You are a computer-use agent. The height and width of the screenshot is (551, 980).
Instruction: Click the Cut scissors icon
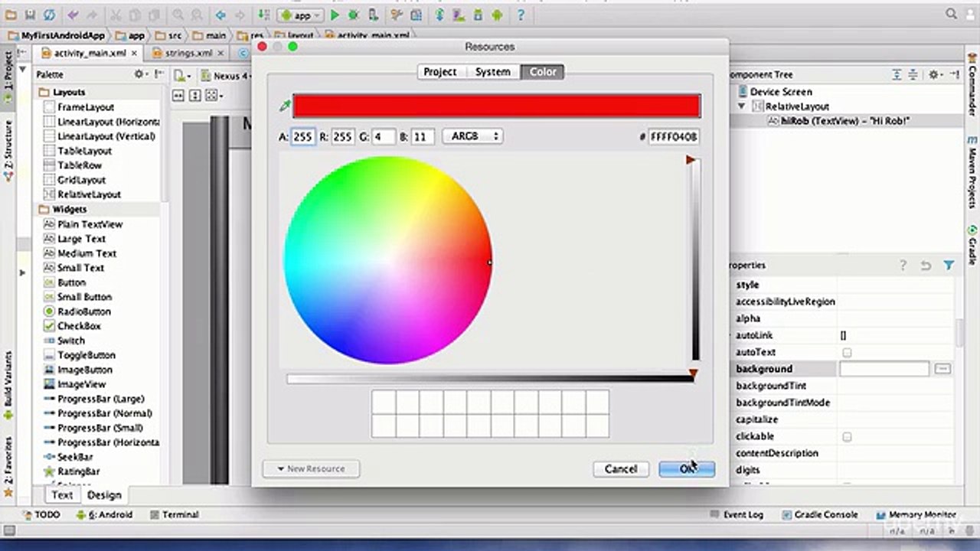116,15
